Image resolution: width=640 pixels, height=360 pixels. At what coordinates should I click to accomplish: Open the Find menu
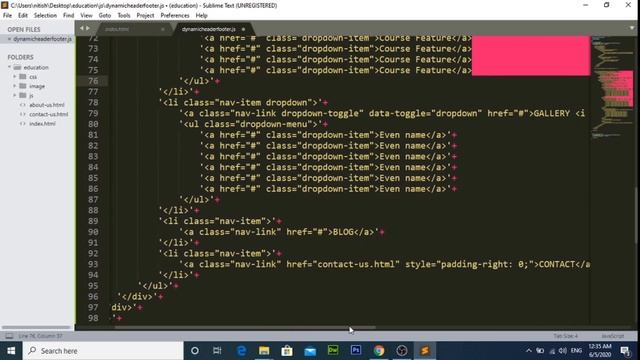tap(68, 16)
